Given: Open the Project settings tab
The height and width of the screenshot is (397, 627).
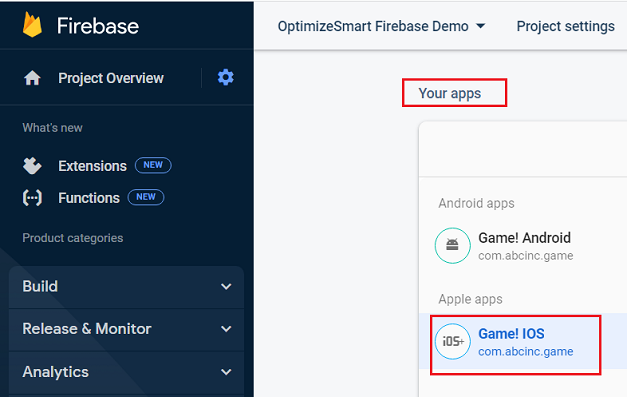Looking at the screenshot, I should coord(565,26).
